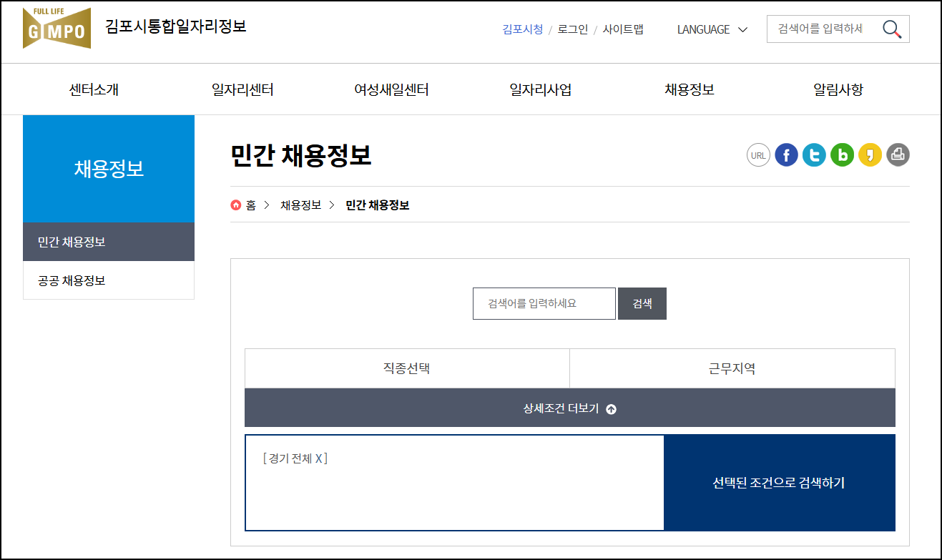Open the LANGUAGE dropdown

point(711,30)
